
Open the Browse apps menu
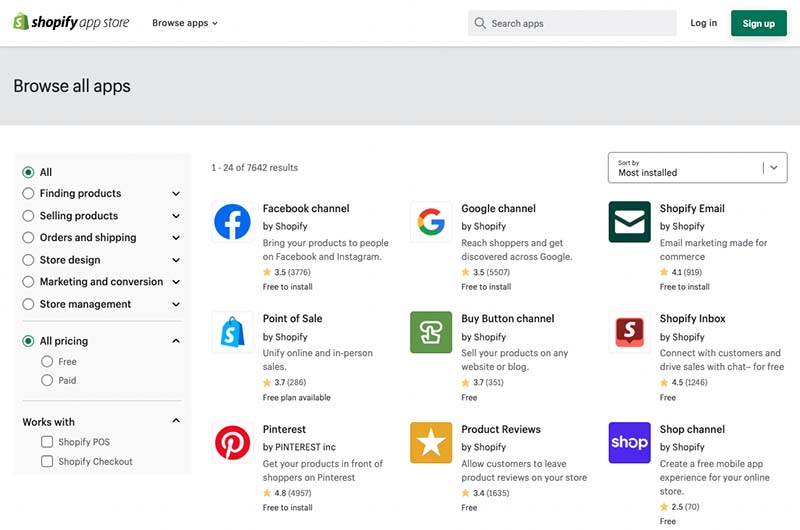[185, 23]
